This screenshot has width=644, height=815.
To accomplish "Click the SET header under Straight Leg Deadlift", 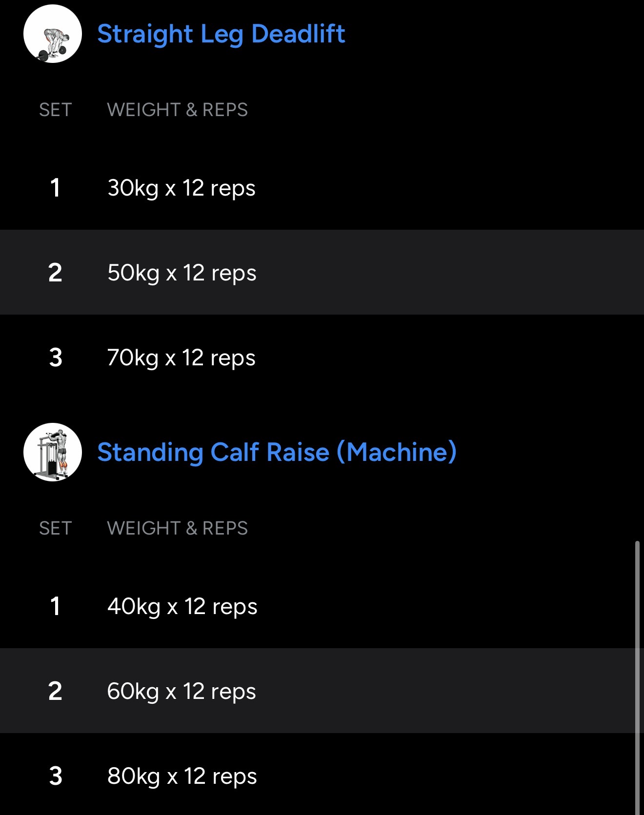I will 55,110.
